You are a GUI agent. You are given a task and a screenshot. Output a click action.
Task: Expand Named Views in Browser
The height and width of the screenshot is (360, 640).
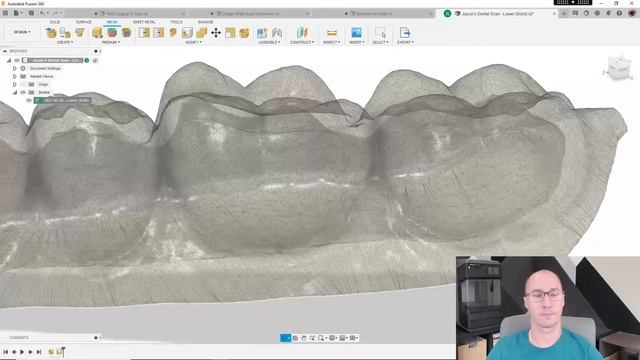tap(15, 76)
